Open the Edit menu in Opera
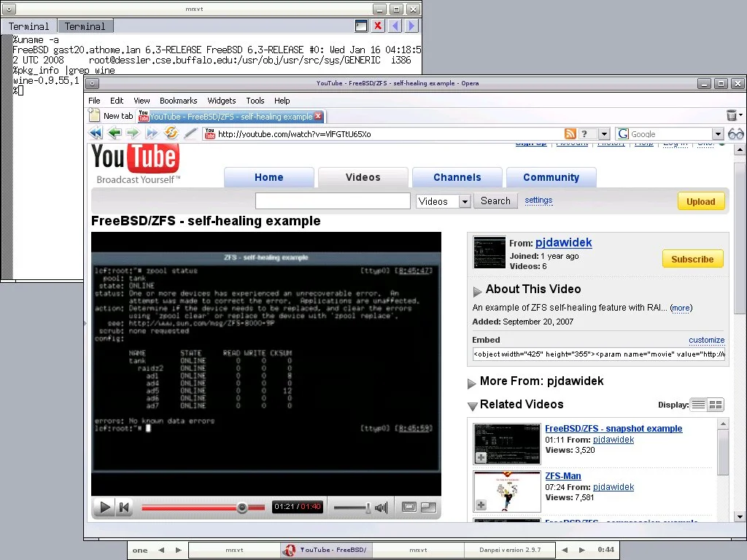The width and height of the screenshot is (747, 560). (117, 101)
